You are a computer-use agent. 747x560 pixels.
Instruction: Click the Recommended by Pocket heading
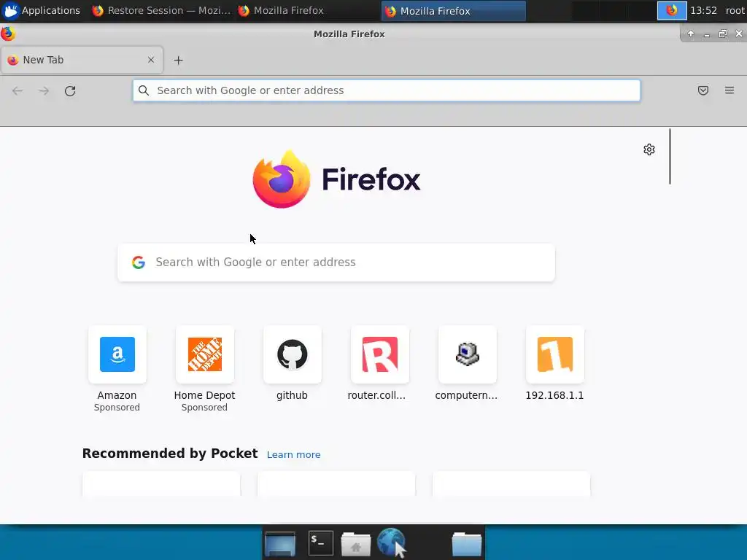coord(170,454)
